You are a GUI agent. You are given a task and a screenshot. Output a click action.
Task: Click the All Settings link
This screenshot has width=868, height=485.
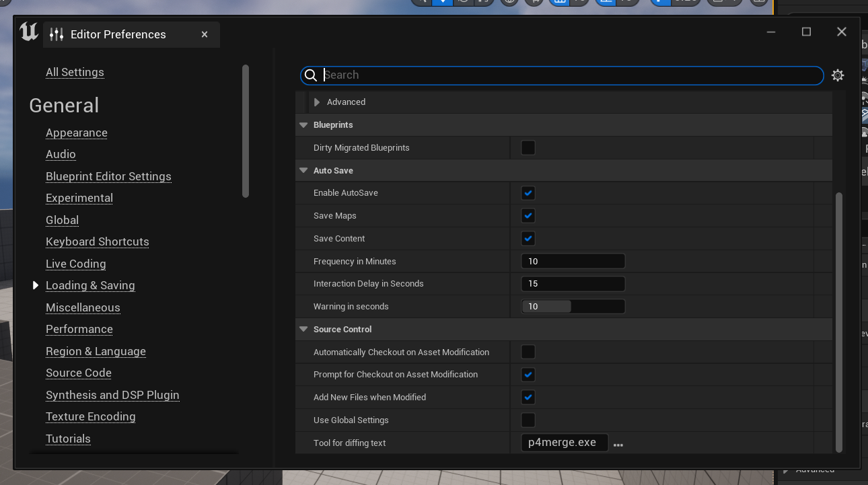(75, 72)
